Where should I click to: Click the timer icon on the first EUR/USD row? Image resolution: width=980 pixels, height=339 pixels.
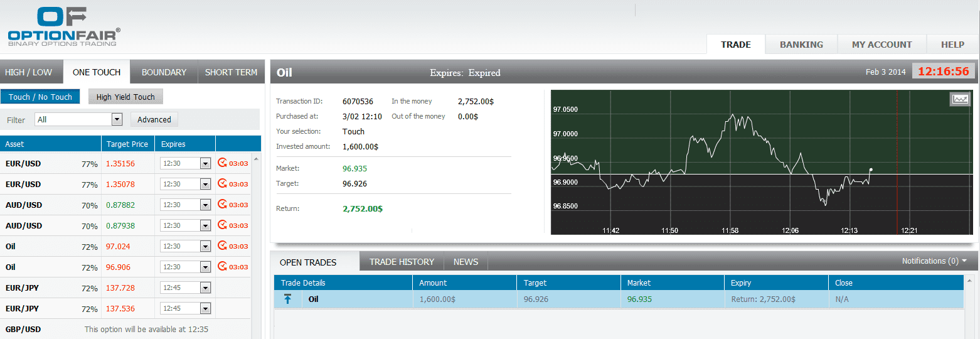tap(222, 163)
